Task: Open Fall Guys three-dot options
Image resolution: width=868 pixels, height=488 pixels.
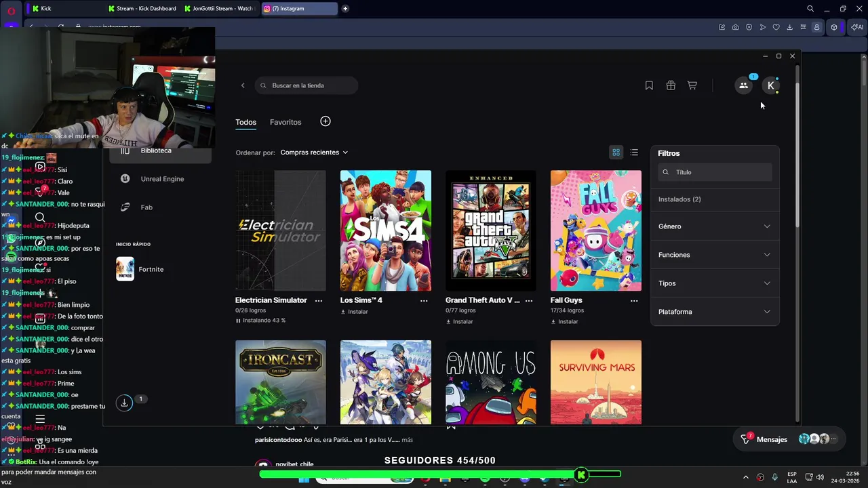Action: coord(634,300)
